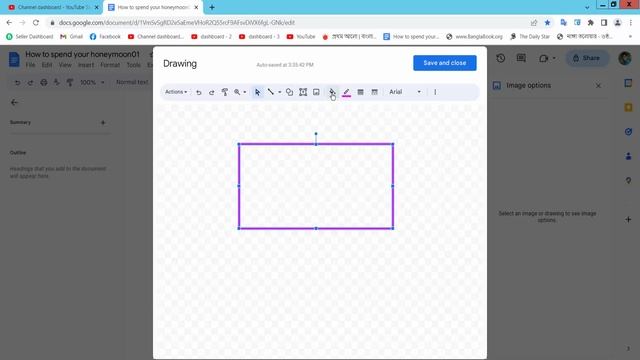
Task: Click the Docs print icon
Action: [44, 82]
